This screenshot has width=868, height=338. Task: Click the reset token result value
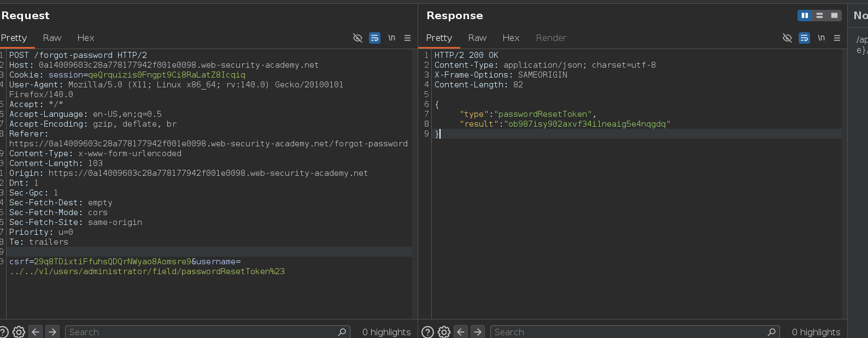click(587, 124)
